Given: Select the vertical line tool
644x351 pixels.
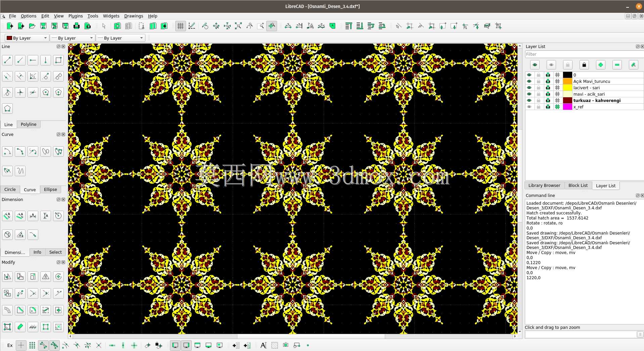Looking at the screenshot, I should coord(46,60).
